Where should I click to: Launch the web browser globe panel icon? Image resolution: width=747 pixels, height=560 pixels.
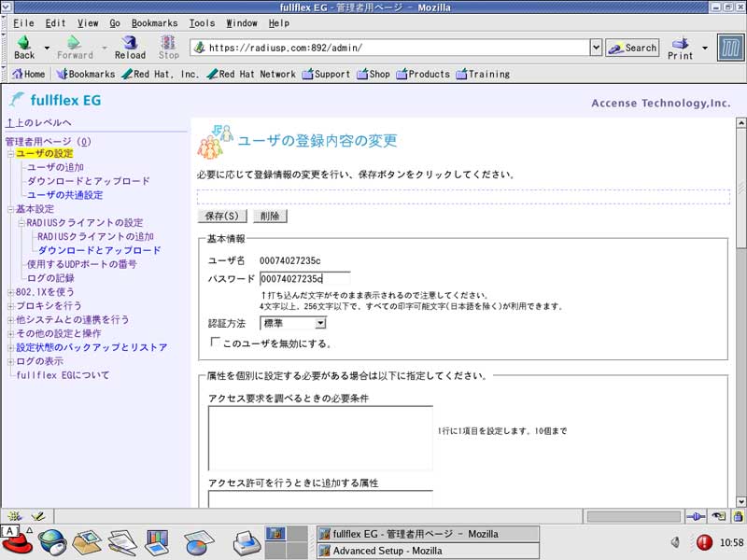52,542
